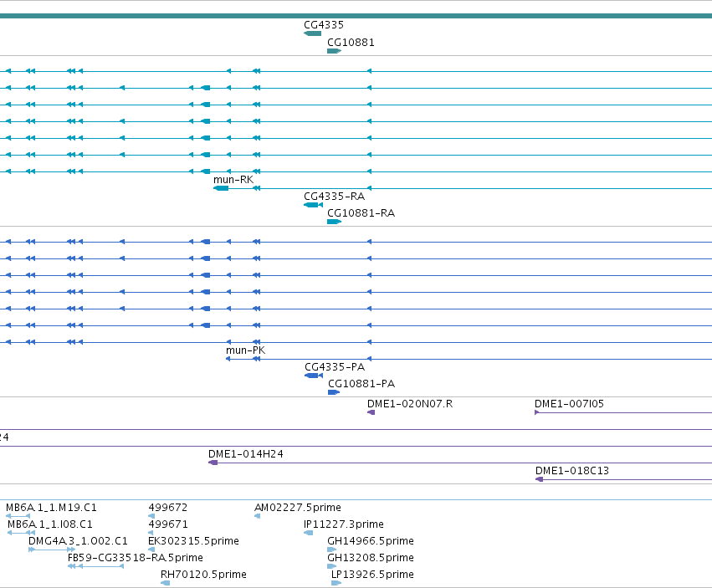Click the 499672 feature label

pyautogui.click(x=168, y=508)
